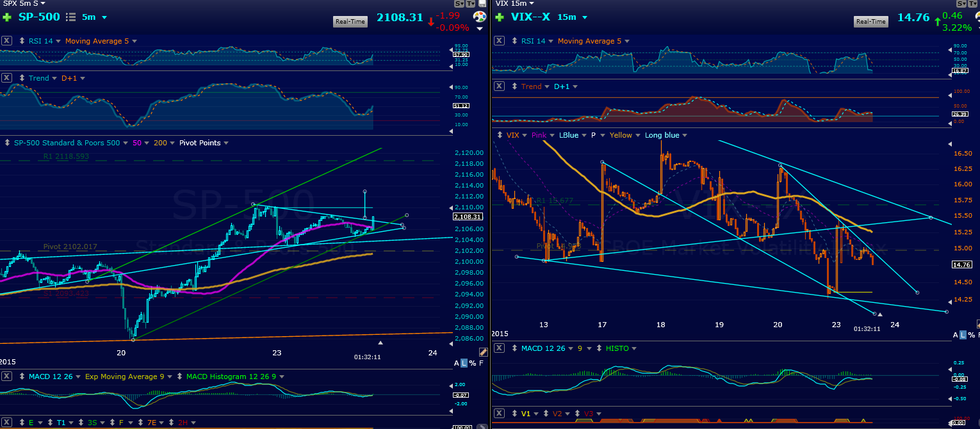Click the VIX--X symbol name
This screenshot has height=429, width=980.
[530, 17]
